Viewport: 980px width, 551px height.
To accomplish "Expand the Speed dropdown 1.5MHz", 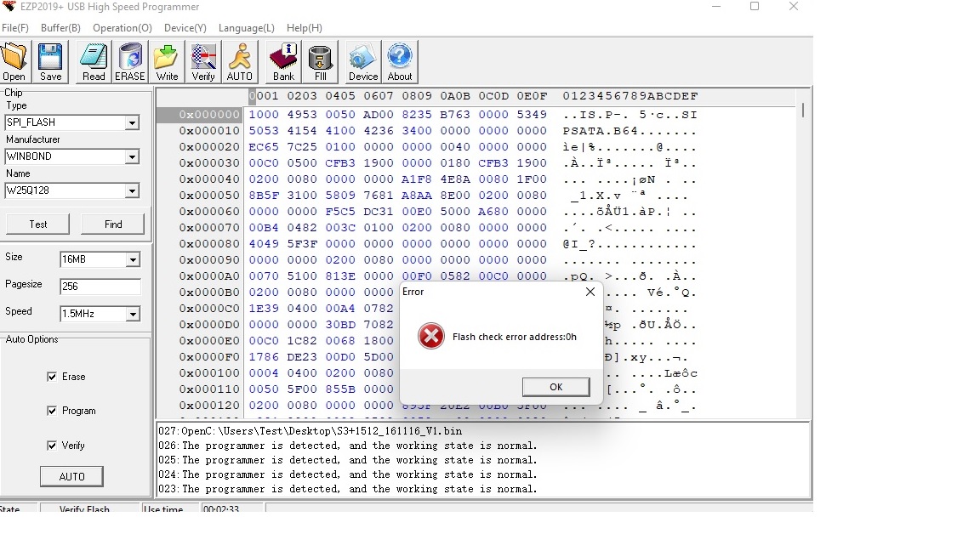I will click(x=133, y=314).
